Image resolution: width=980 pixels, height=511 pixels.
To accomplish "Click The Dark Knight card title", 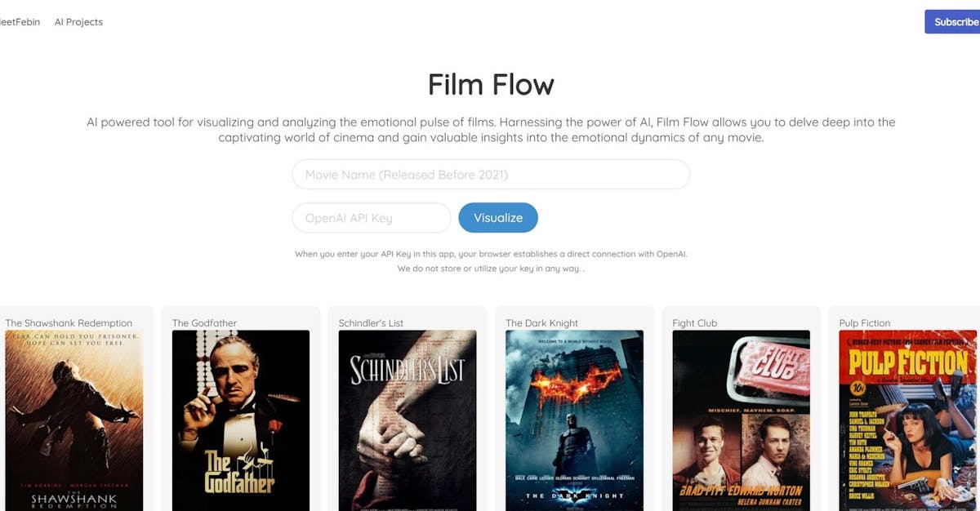I will coord(541,323).
